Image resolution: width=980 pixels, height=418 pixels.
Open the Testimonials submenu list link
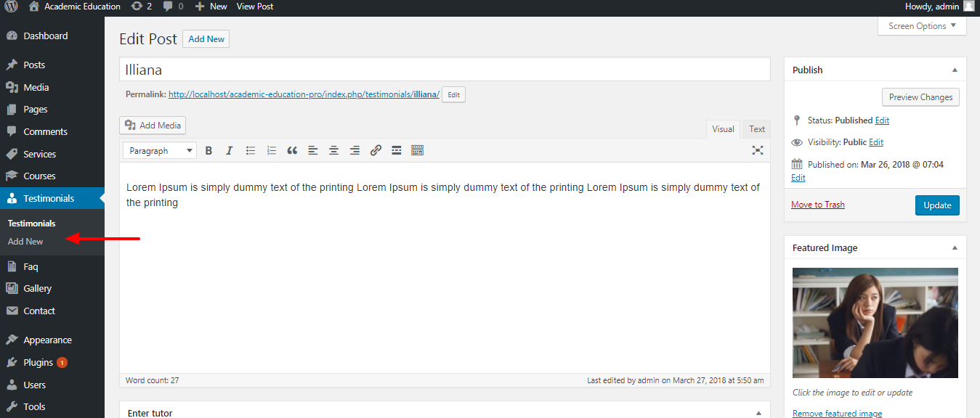31,224
